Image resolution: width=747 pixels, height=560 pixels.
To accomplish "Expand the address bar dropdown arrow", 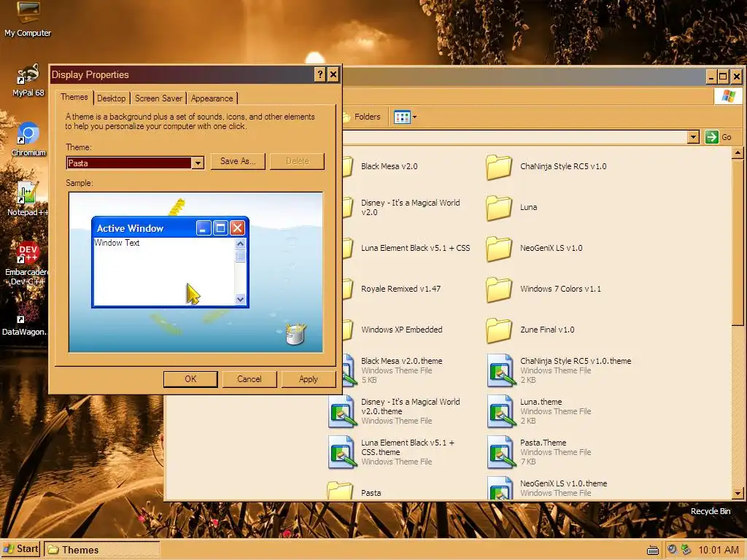I will pos(693,137).
